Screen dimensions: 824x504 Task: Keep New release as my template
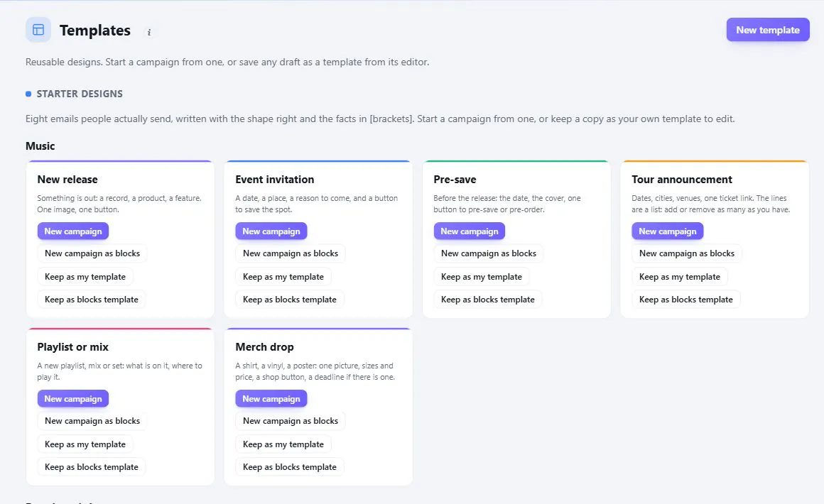(85, 277)
